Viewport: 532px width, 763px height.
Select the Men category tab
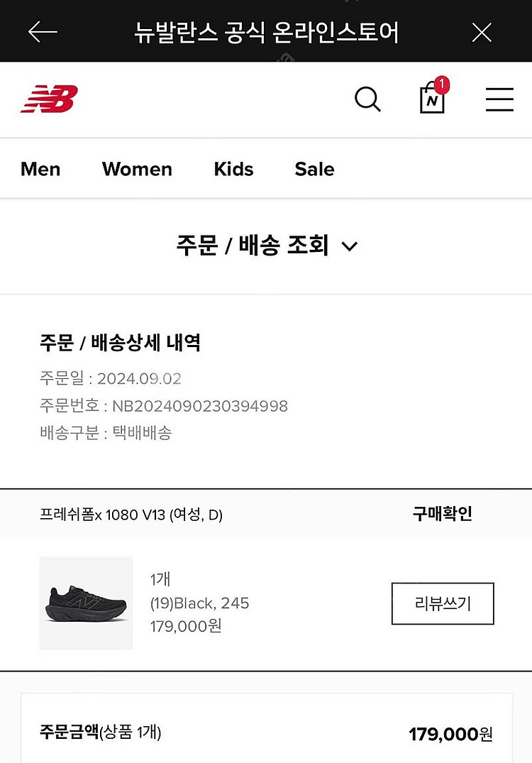(40, 169)
